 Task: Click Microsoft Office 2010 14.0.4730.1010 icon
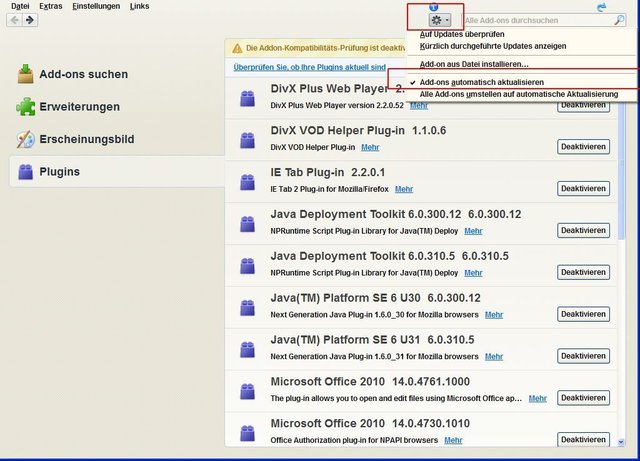coord(247,433)
